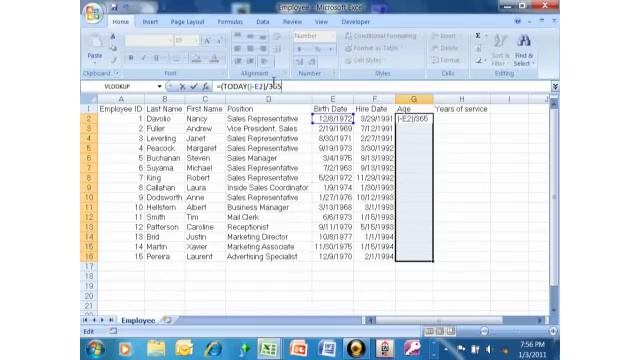This screenshot has width=640, height=360.
Task: Copy selection using the Copy icon
Action: tap(113, 48)
